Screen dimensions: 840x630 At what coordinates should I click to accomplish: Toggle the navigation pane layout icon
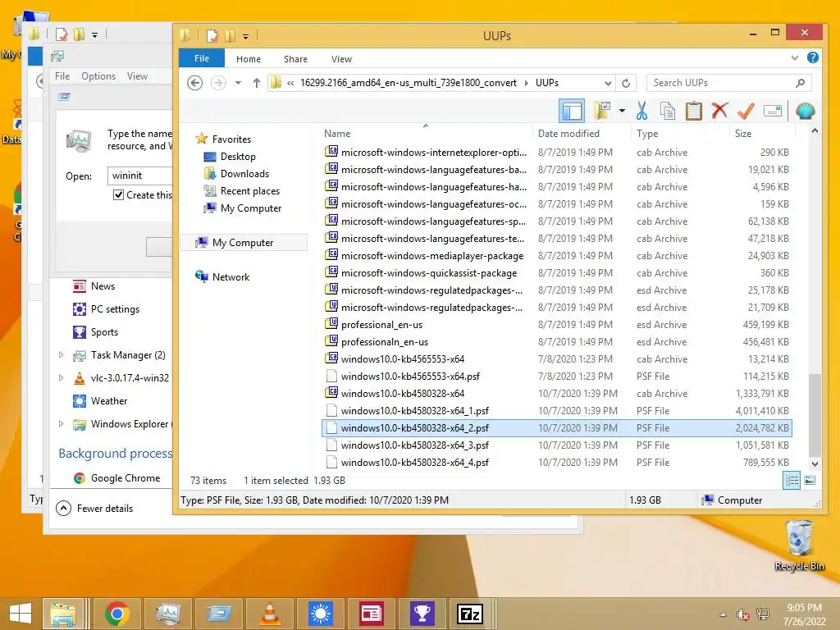click(x=571, y=111)
